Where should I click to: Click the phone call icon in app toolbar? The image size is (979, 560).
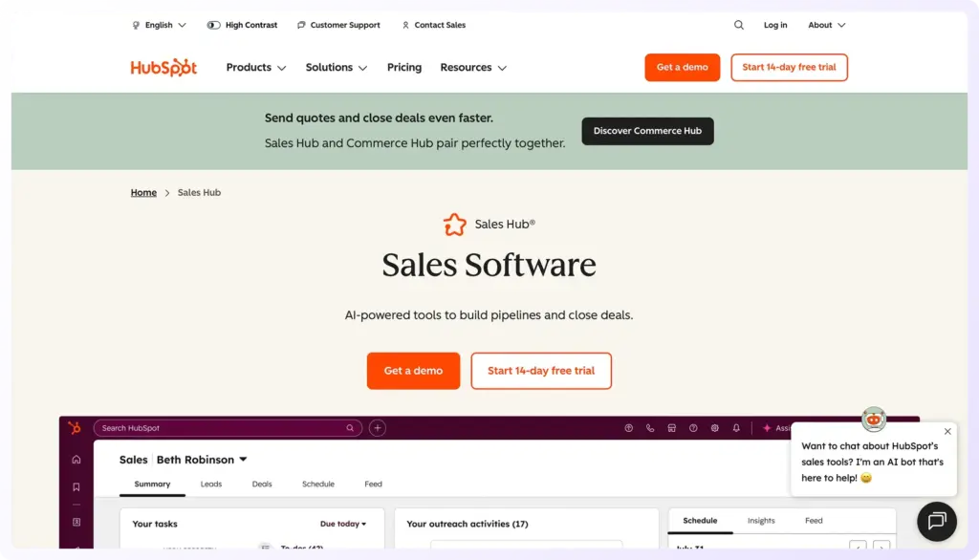point(650,428)
